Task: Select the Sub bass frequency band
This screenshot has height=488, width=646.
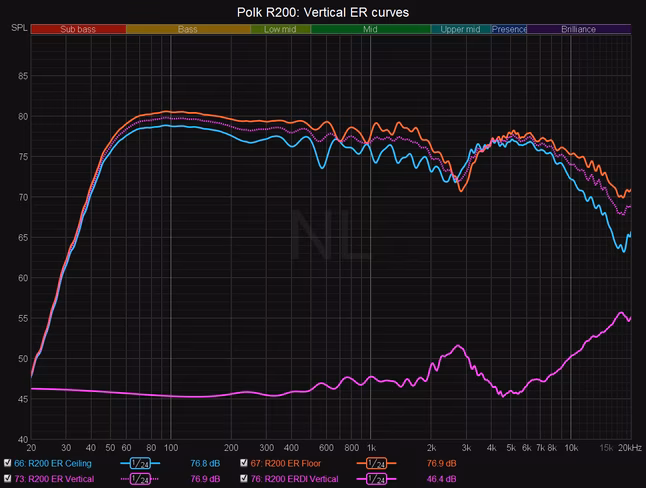Action: pos(78,29)
